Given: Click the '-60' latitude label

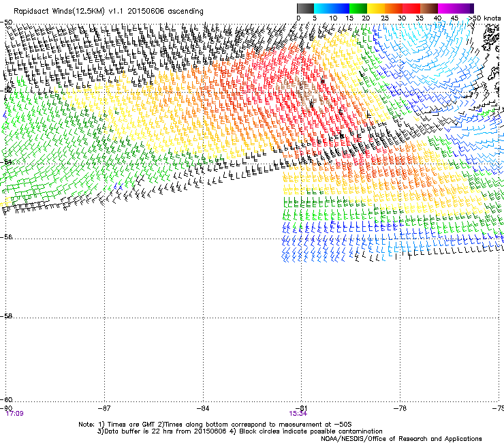Looking at the screenshot, I should (x=6, y=399).
